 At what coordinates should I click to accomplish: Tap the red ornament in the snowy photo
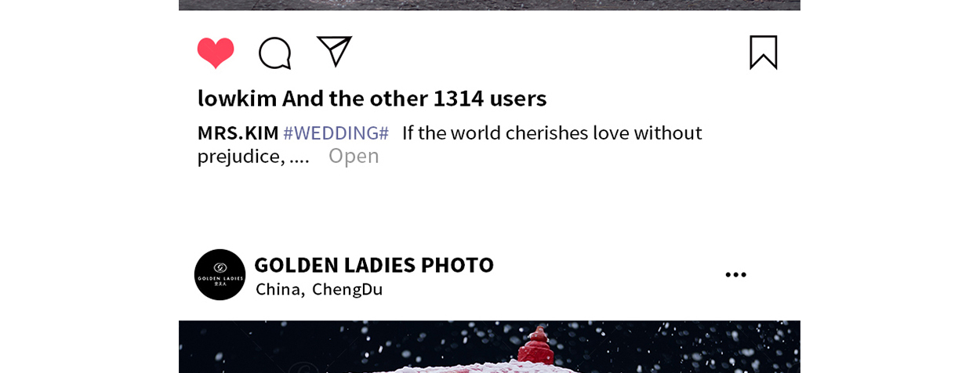[x=537, y=345]
